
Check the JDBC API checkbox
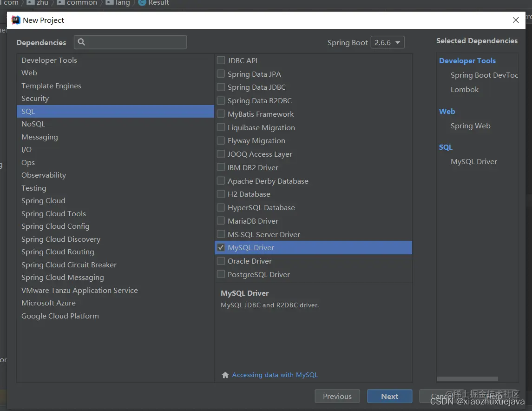point(221,60)
